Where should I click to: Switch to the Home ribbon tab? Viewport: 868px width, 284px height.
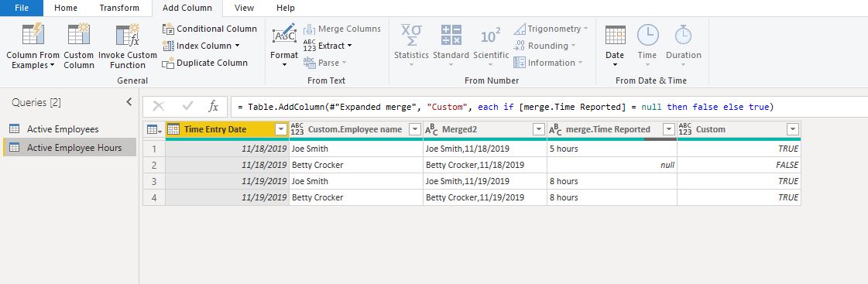66,8
